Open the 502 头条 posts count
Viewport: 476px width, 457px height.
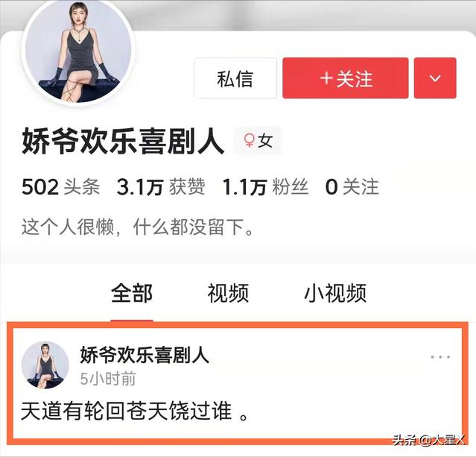60,187
